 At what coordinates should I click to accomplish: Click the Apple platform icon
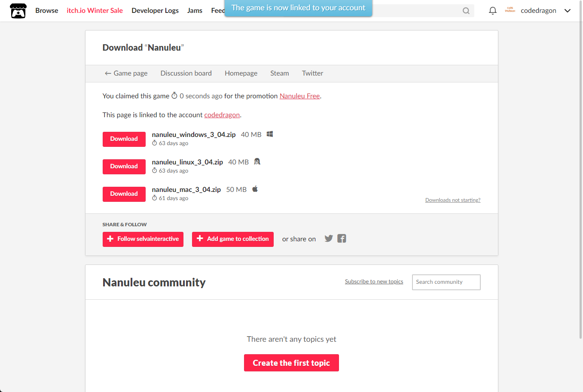(x=255, y=189)
